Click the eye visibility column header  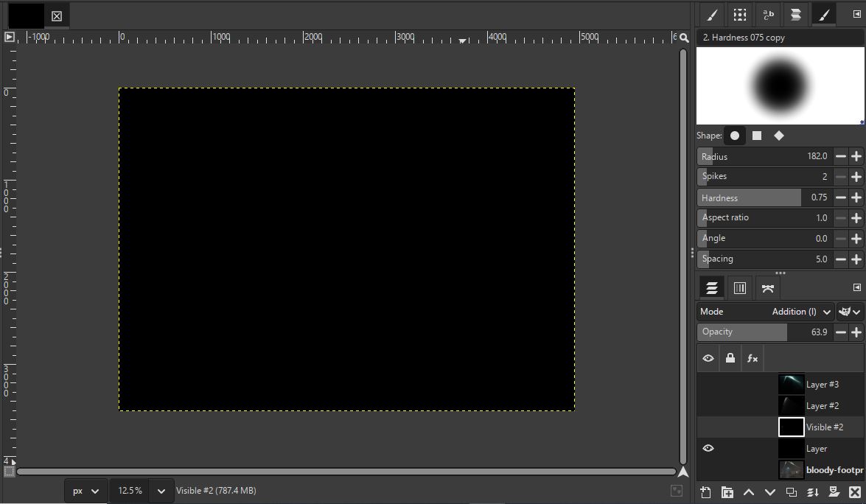708,358
